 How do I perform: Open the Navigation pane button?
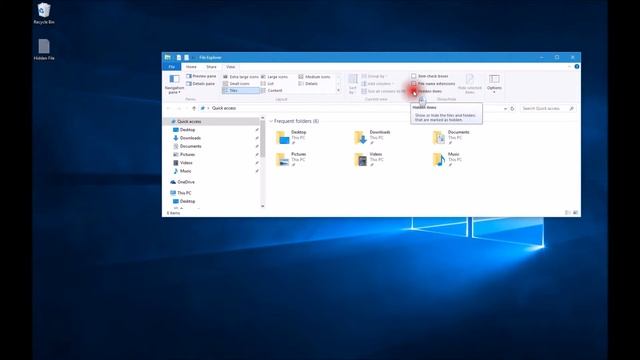click(x=174, y=84)
